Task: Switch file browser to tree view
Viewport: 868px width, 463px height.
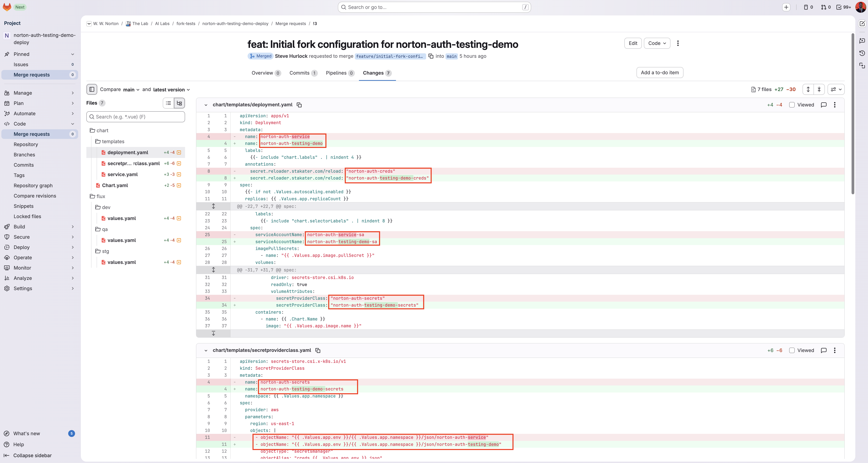Action: [x=179, y=103]
